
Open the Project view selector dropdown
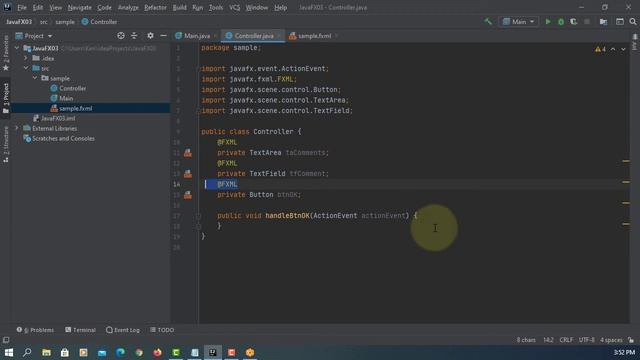(34, 36)
